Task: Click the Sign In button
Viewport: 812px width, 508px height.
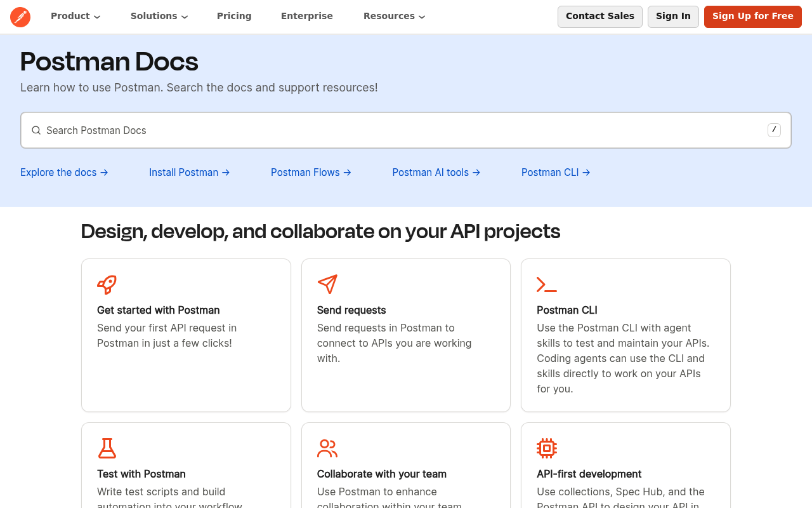Action: click(673, 17)
